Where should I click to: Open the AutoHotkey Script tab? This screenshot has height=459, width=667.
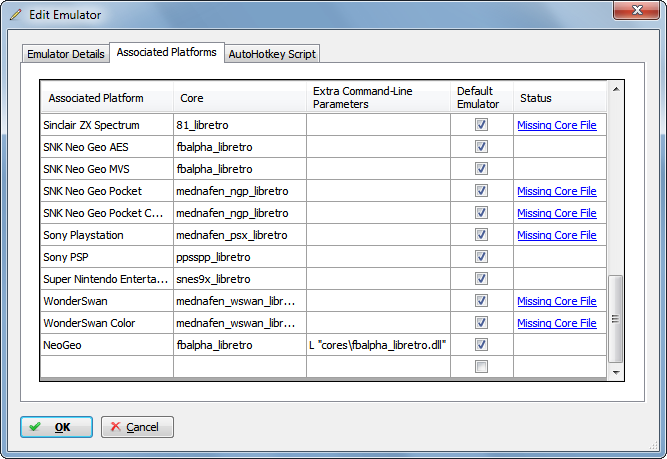[272, 54]
